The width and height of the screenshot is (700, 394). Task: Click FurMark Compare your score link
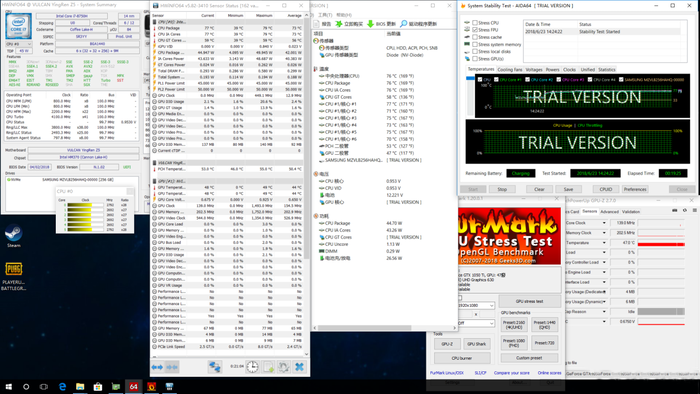point(512,373)
